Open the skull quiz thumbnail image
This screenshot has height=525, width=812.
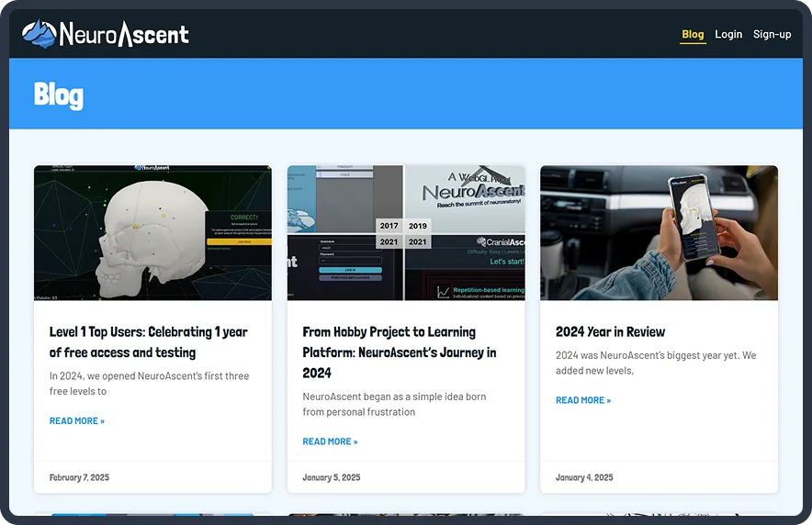(x=152, y=233)
